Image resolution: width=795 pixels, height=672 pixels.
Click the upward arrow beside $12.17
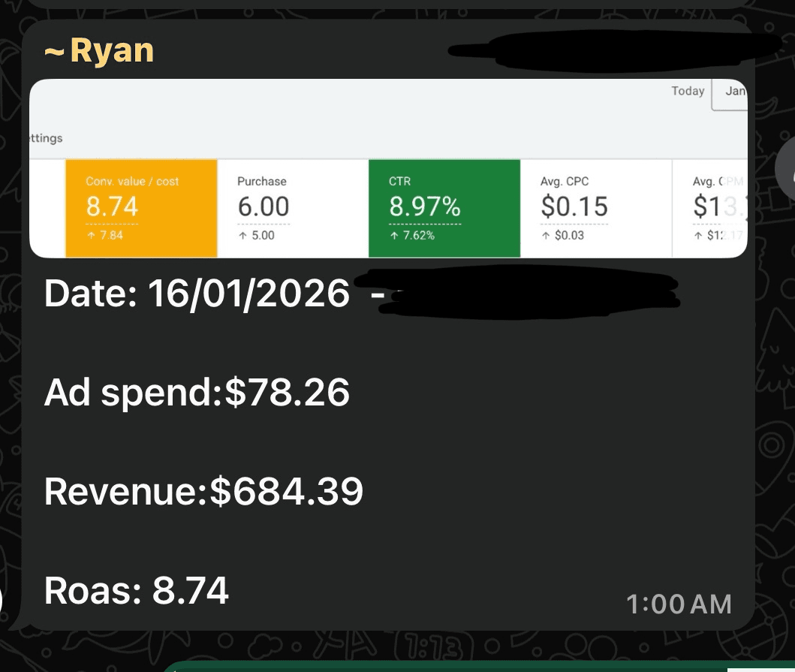click(x=697, y=234)
